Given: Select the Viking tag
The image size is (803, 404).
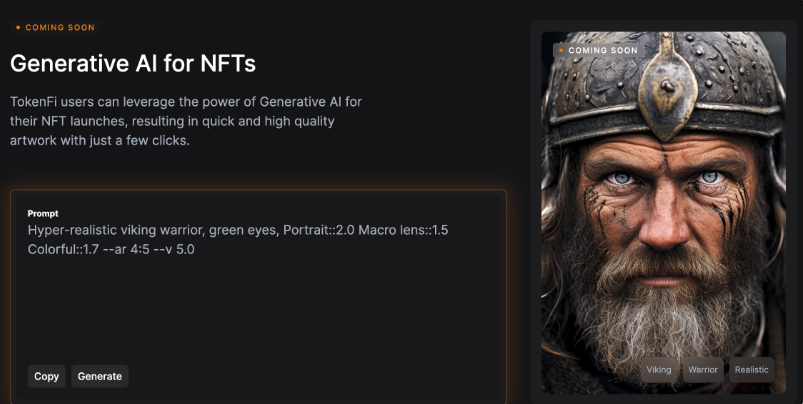Looking at the screenshot, I should pos(659,370).
